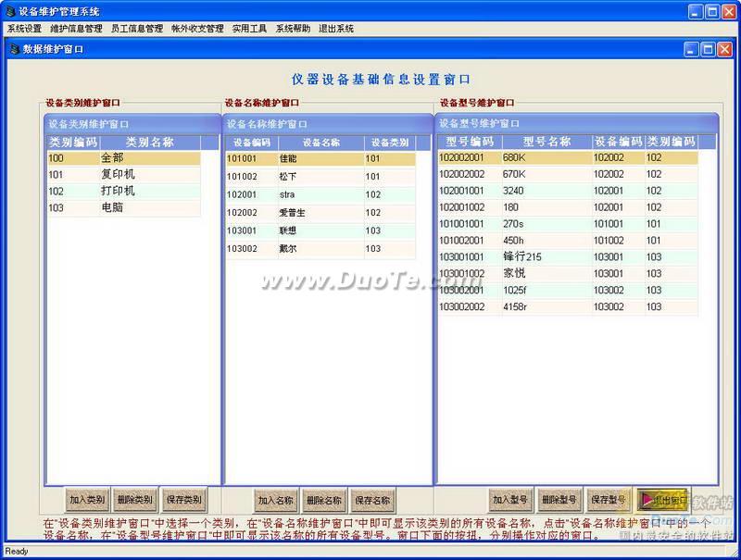
Task: Select model row 680K
Action: coord(568,157)
